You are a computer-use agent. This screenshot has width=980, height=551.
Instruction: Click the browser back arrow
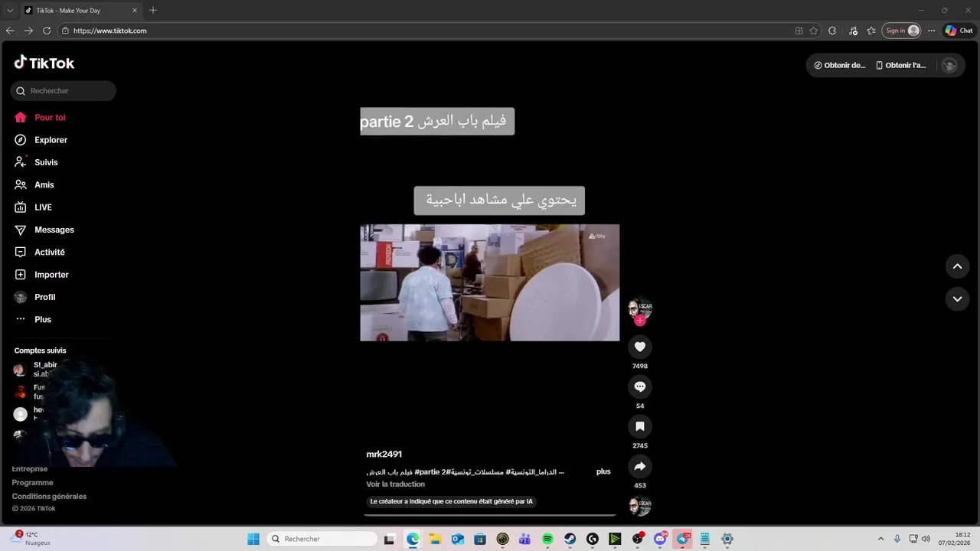click(10, 31)
